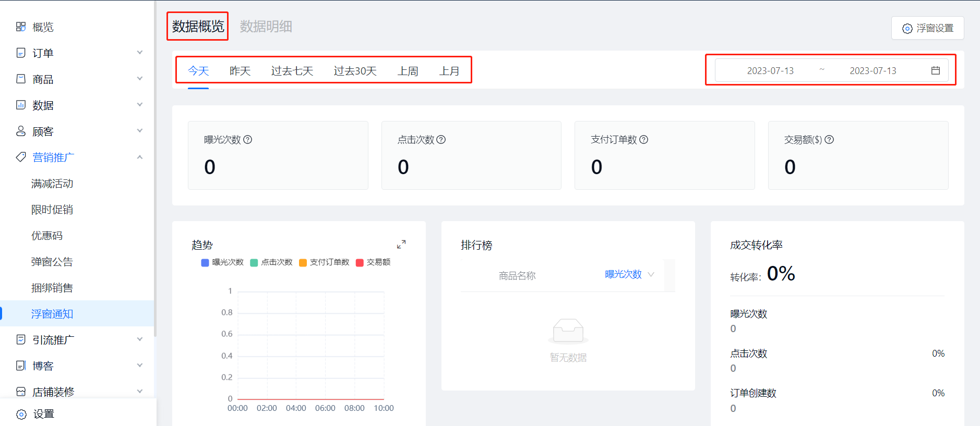Click the help icon beside 曝光次数 card
The image size is (980, 426).
(x=248, y=140)
